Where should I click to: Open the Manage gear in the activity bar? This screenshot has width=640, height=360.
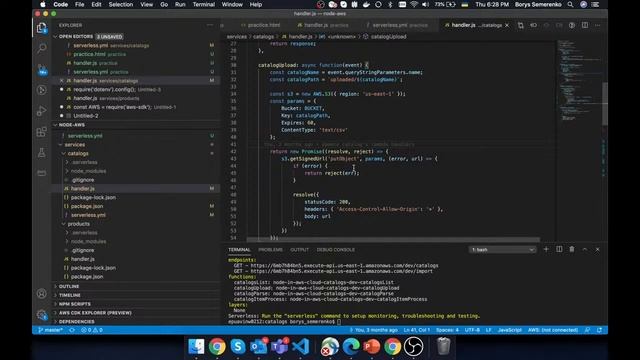[42, 315]
